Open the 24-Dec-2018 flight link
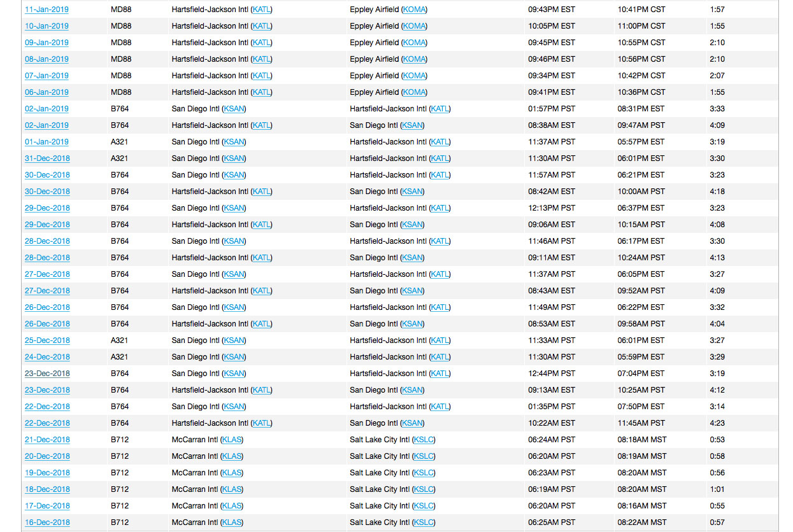Screen dimensions: 793x532 coord(47,357)
